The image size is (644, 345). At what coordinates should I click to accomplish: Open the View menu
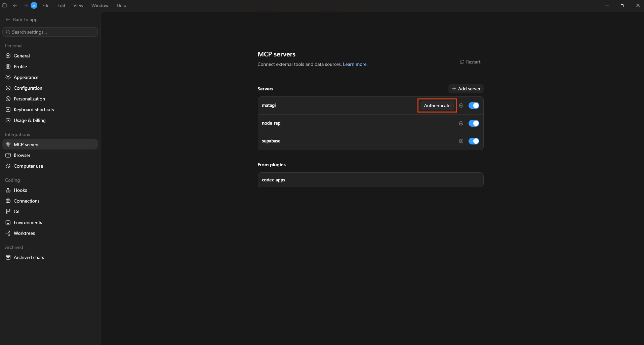tap(78, 5)
